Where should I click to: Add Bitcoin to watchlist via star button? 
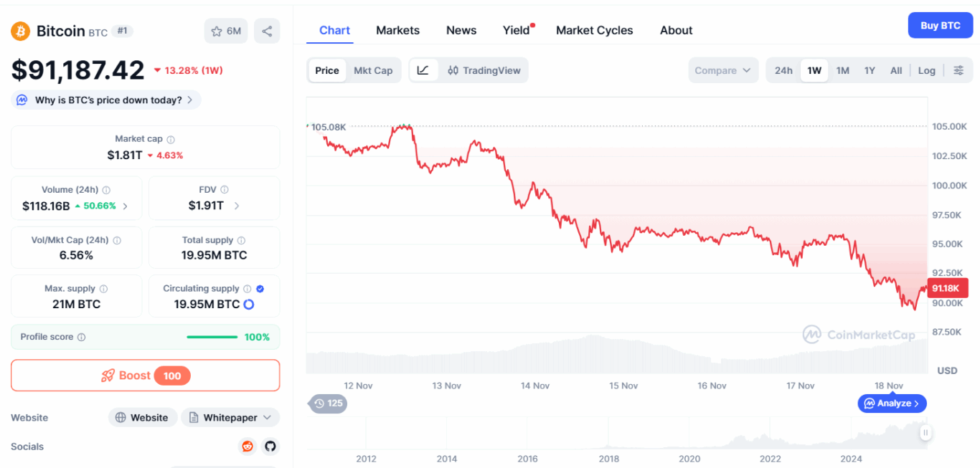pos(225,31)
